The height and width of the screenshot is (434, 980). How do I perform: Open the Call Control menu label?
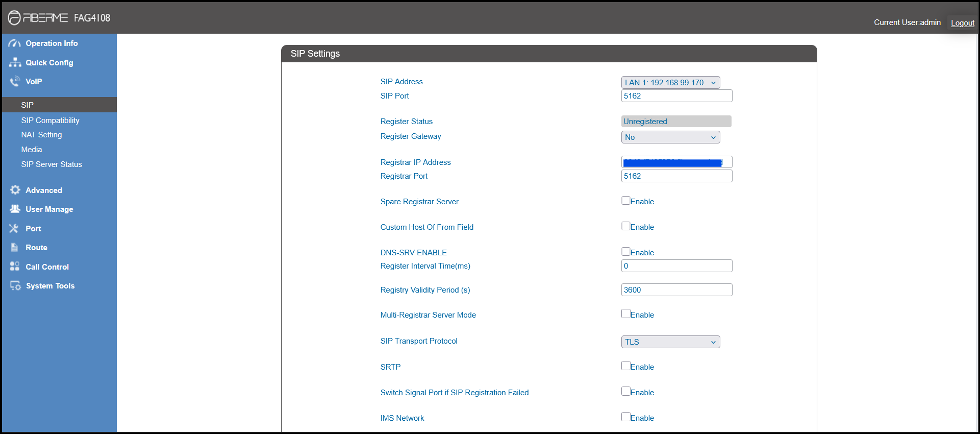tap(47, 267)
